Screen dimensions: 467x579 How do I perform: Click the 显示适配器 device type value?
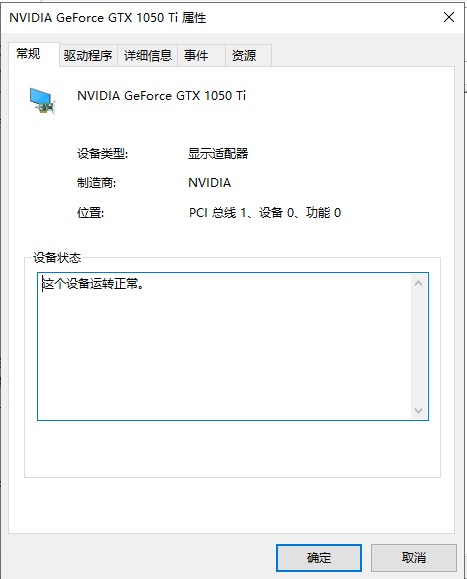click(218, 153)
